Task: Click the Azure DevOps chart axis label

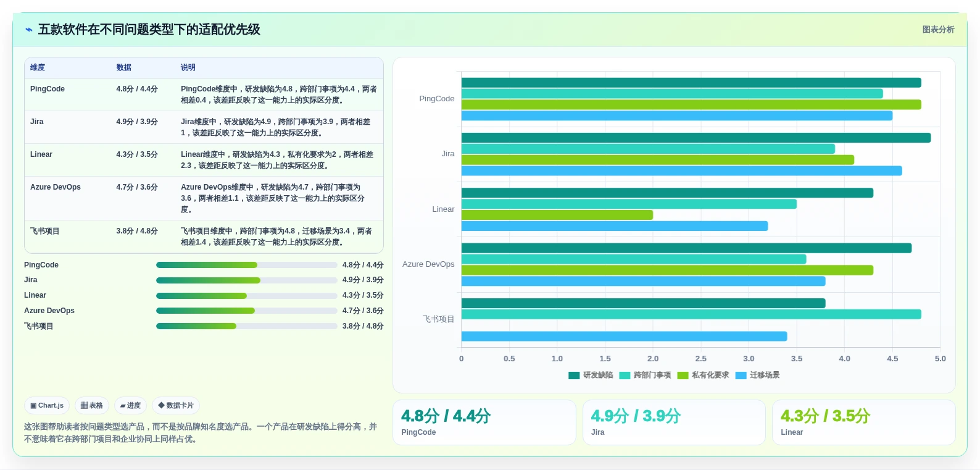Action: click(x=428, y=264)
